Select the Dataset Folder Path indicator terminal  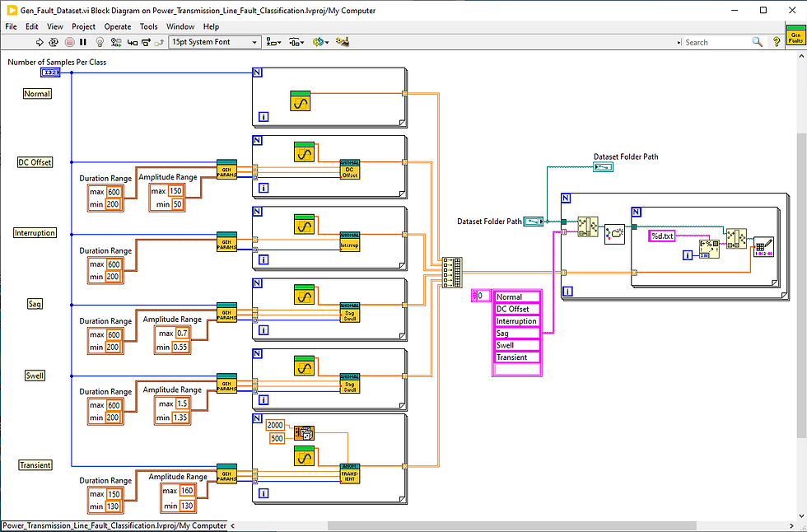point(603,166)
